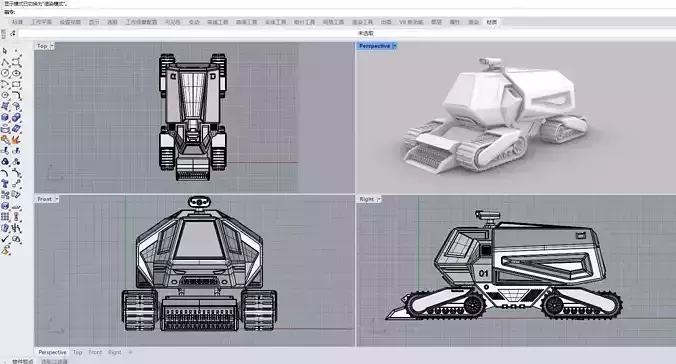Click the Right viewport title label

coord(366,199)
